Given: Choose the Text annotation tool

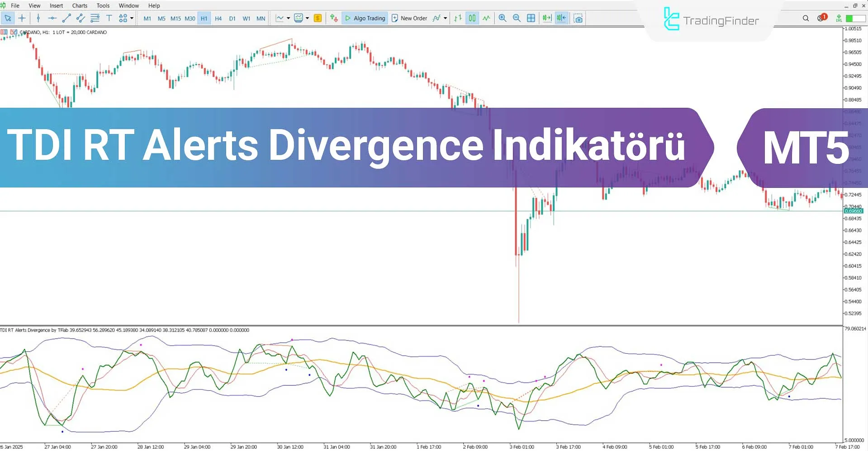Looking at the screenshot, I should tap(109, 18).
